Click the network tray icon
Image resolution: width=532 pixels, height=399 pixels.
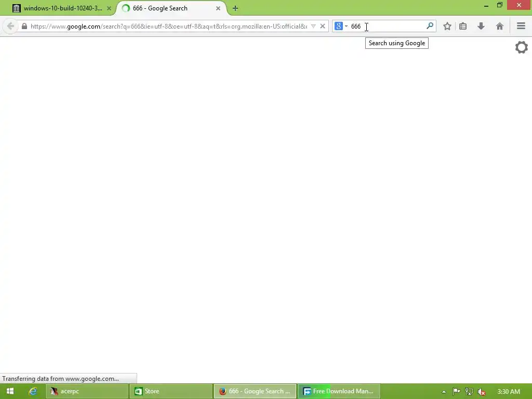(469, 392)
